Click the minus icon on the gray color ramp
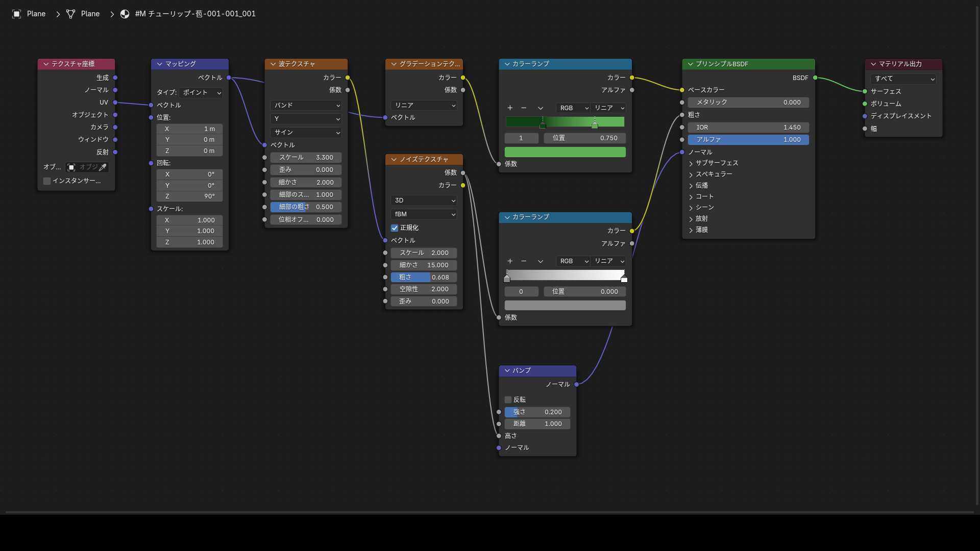Image resolution: width=980 pixels, height=551 pixels. (524, 261)
